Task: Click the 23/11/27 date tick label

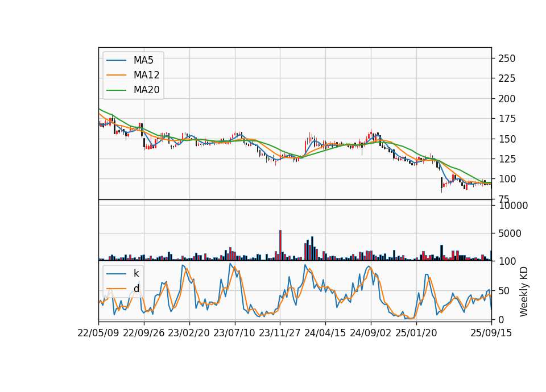Action: click(280, 333)
